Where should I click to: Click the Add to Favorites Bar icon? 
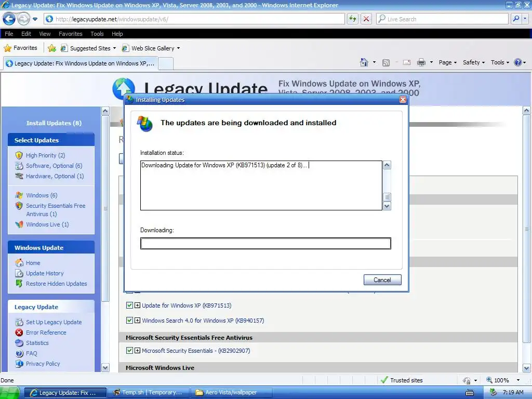[x=52, y=48]
